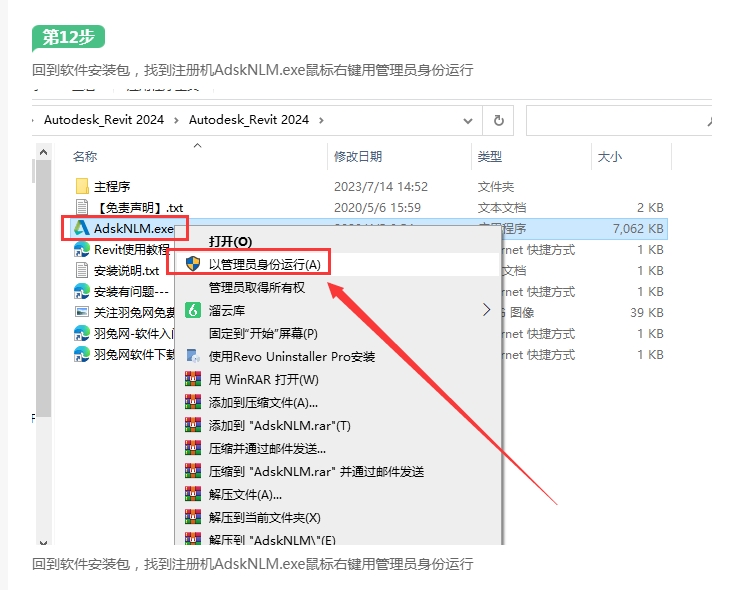
Task: Choose 压缩并通过邮件发送... entry
Action: pos(337,448)
